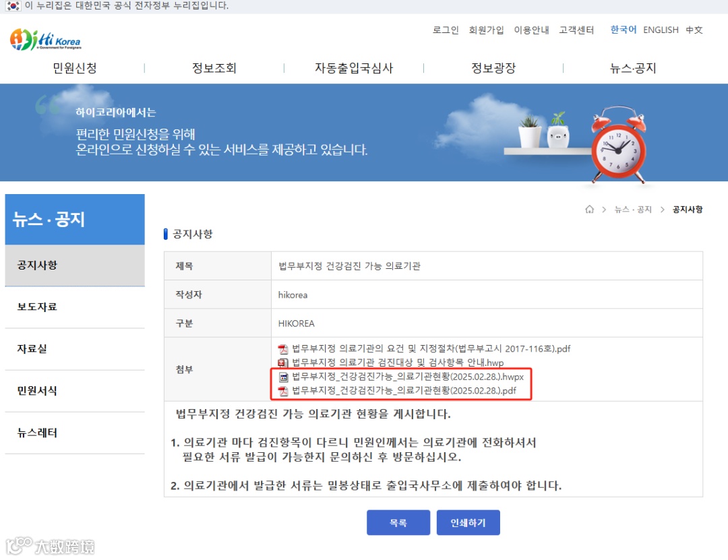
Task: Click the title text 법무부지정 건강검진 가능 의료기관
Action: 349,266
